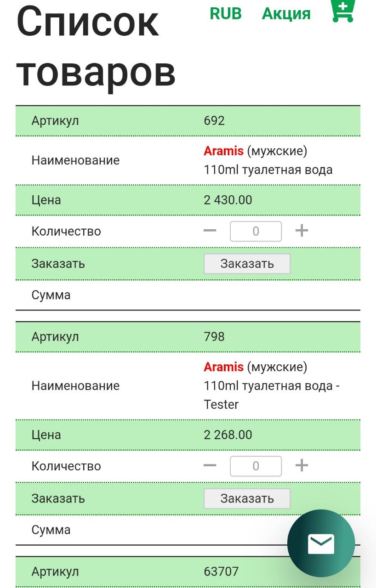Click Заказать button for Aramis Tester
The height and width of the screenshot is (588, 376).
pyautogui.click(x=247, y=498)
